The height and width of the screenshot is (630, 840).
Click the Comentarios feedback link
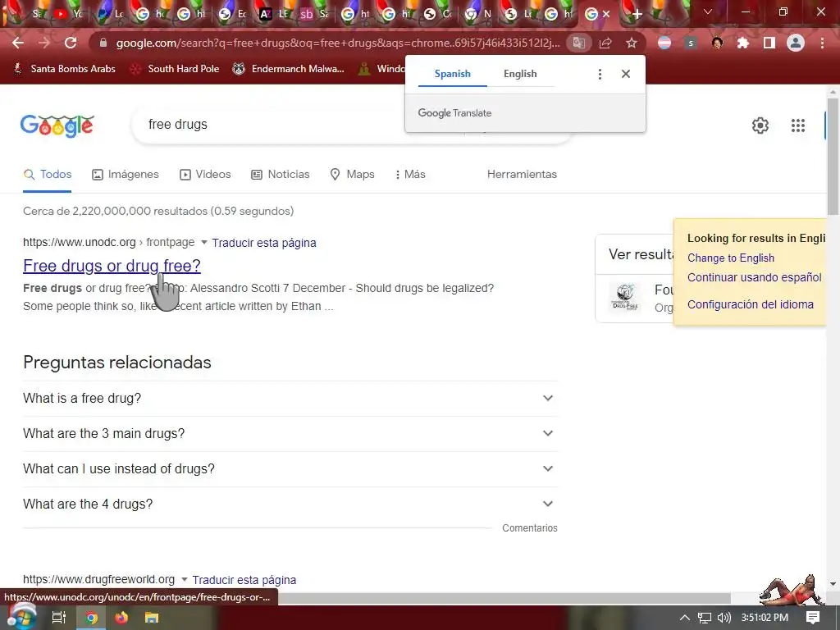tap(530, 528)
